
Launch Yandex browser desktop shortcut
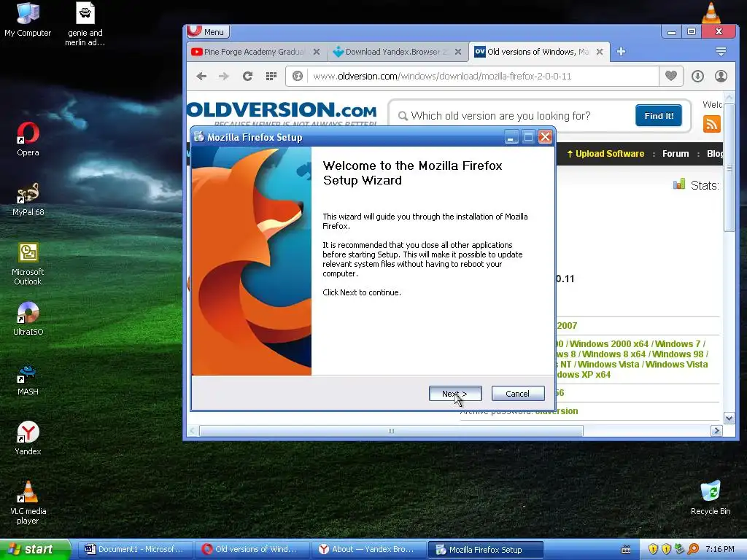pos(28,438)
